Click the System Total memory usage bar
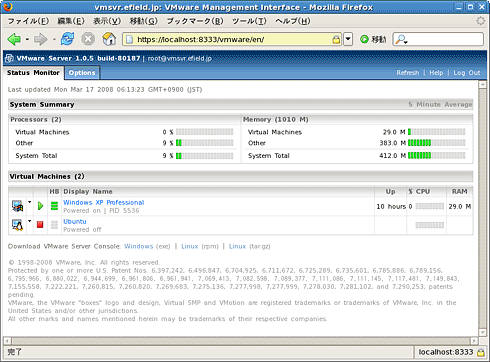Viewport: 490px width, 362px height. (x=436, y=156)
